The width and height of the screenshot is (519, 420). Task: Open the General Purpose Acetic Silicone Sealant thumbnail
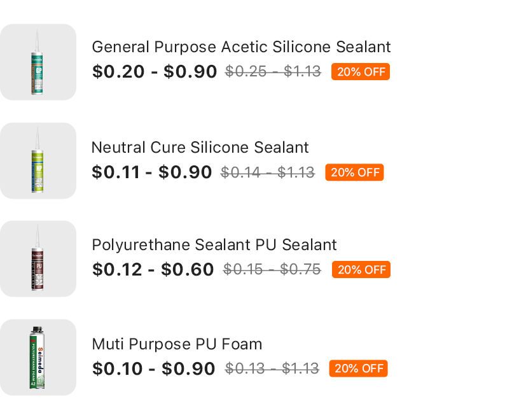(38, 62)
